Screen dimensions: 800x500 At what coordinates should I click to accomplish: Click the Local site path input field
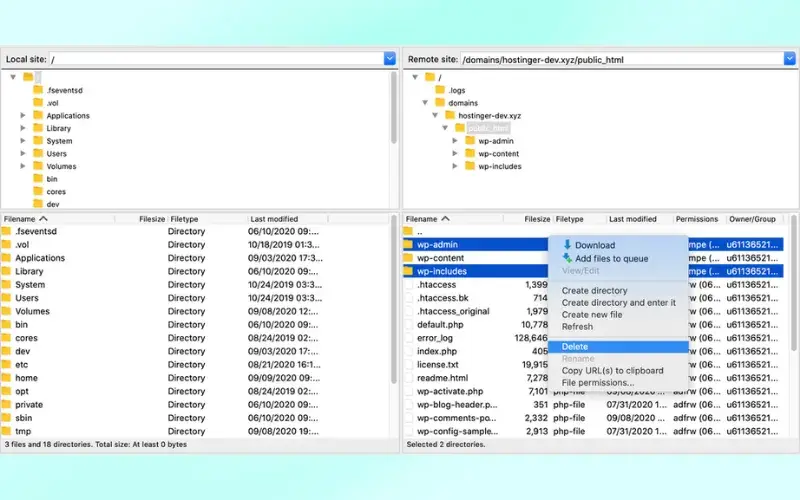click(x=216, y=59)
